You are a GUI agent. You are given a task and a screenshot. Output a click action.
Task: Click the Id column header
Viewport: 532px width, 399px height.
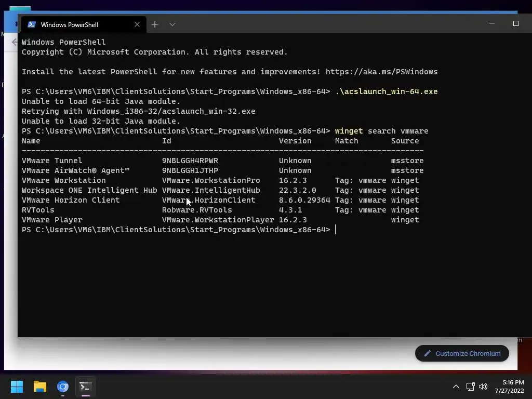coord(167,141)
